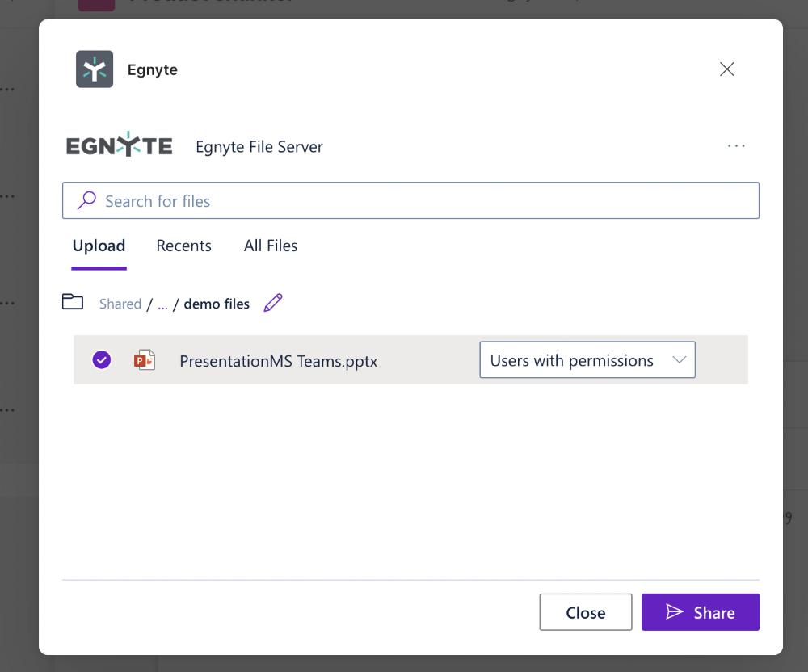Go to the Shared breadcrumb folder

120,304
